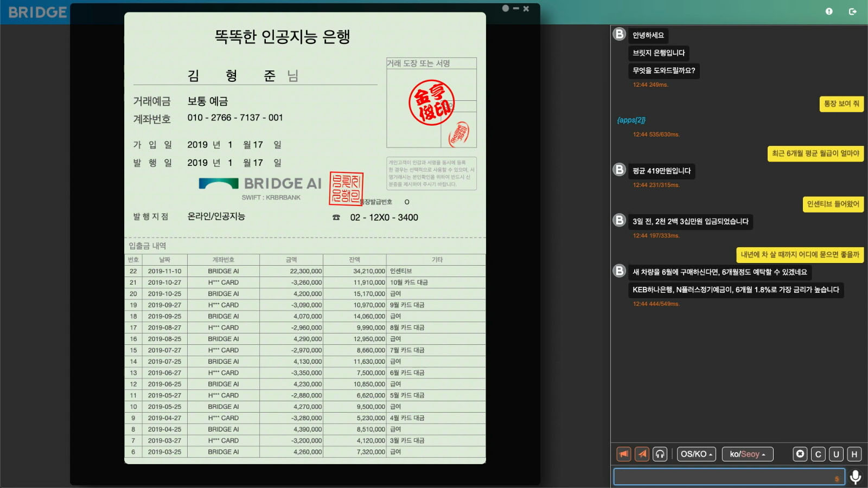Screen dimensions: 868x488
Task: Click the 'SWIFT : KRBRBANK' text
Action: pos(271,197)
